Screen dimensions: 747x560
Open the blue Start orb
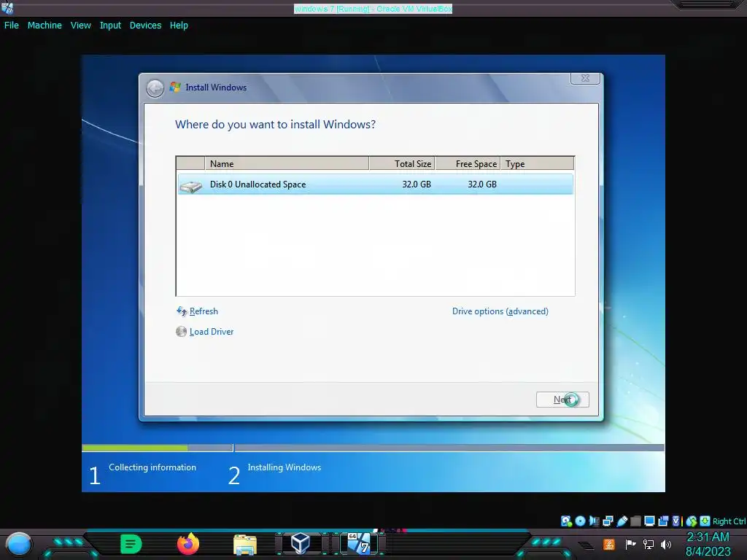pos(19,544)
